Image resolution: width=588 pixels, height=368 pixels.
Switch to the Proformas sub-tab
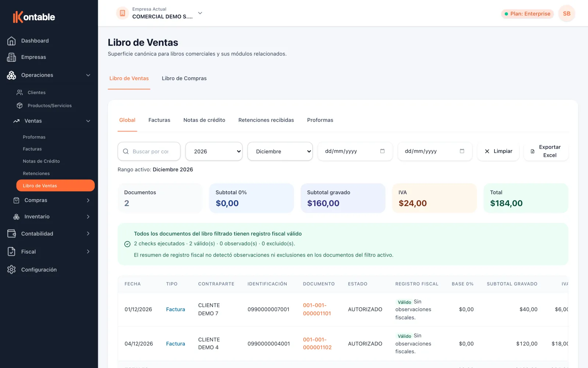[x=320, y=120]
